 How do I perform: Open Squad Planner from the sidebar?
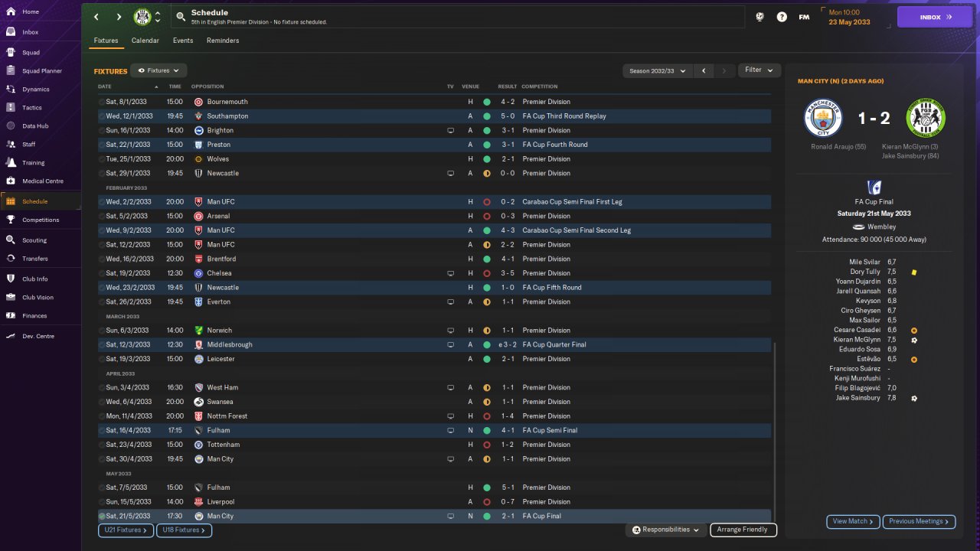click(41, 71)
